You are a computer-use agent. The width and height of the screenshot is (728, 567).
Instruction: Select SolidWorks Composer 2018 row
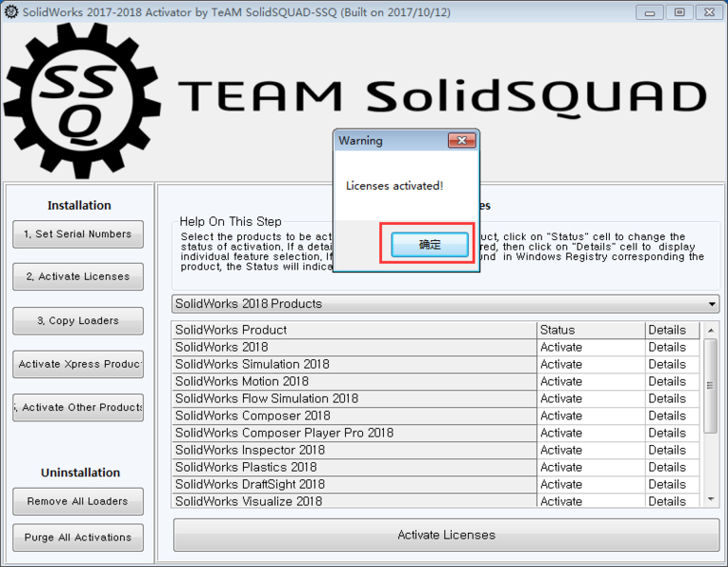(x=355, y=416)
